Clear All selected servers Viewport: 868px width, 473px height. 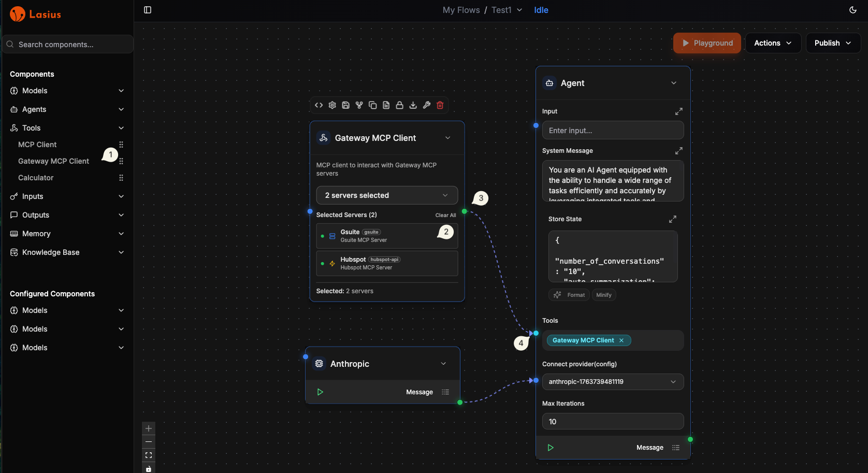coord(445,214)
